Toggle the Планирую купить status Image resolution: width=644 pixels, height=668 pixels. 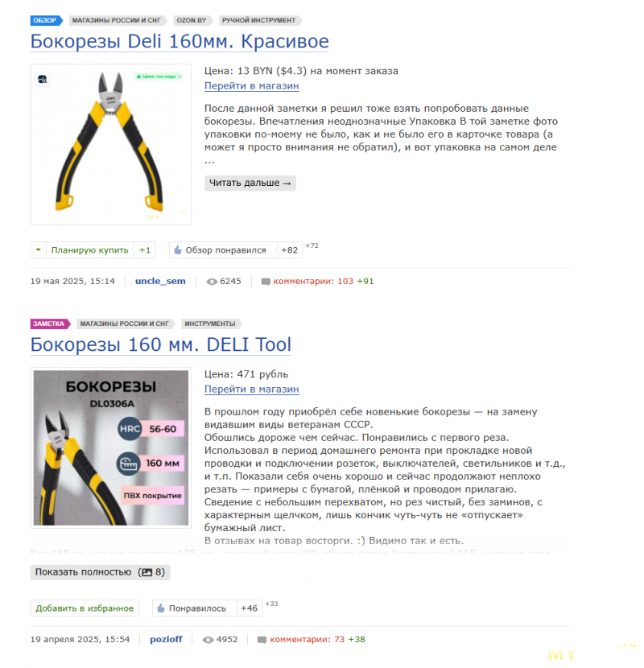tap(89, 250)
